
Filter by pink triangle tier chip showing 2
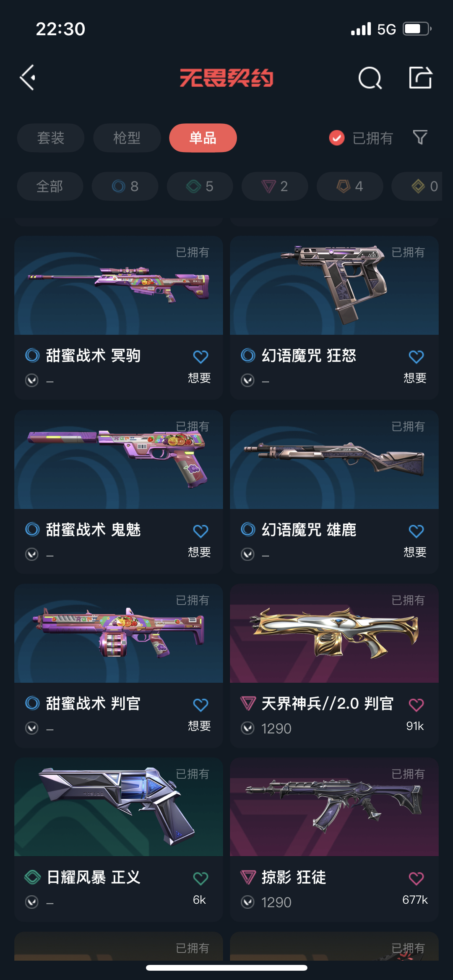tap(275, 186)
